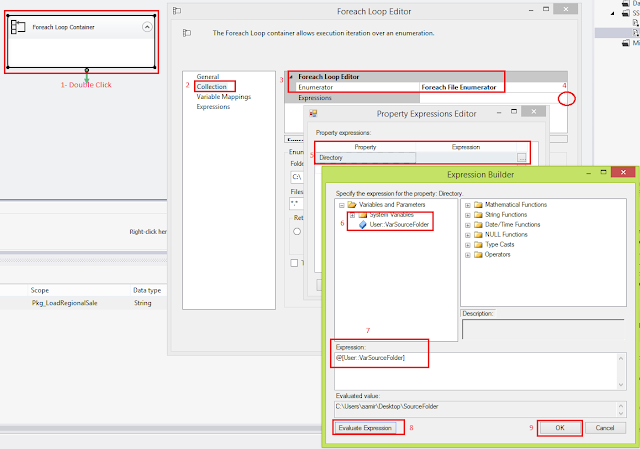This screenshot has height=449, width=640.
Task: Select User::VarSourceFolder variable
Action: (399, 224)
